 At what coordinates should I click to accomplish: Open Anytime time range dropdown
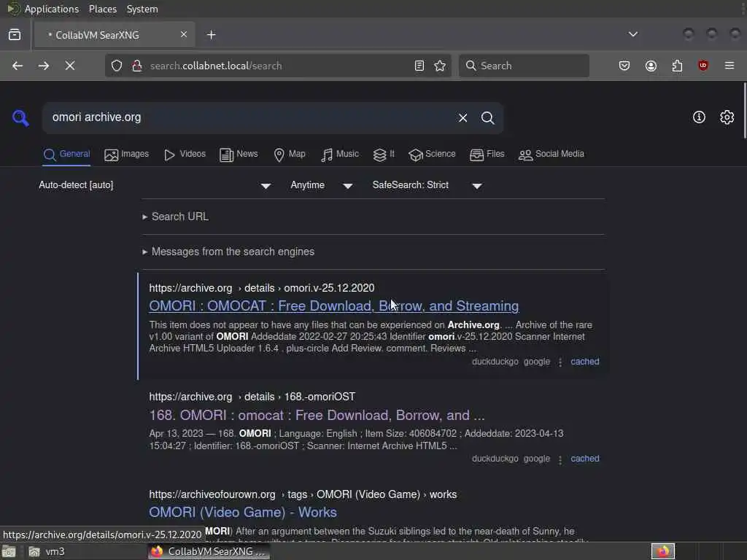(322, 185)
